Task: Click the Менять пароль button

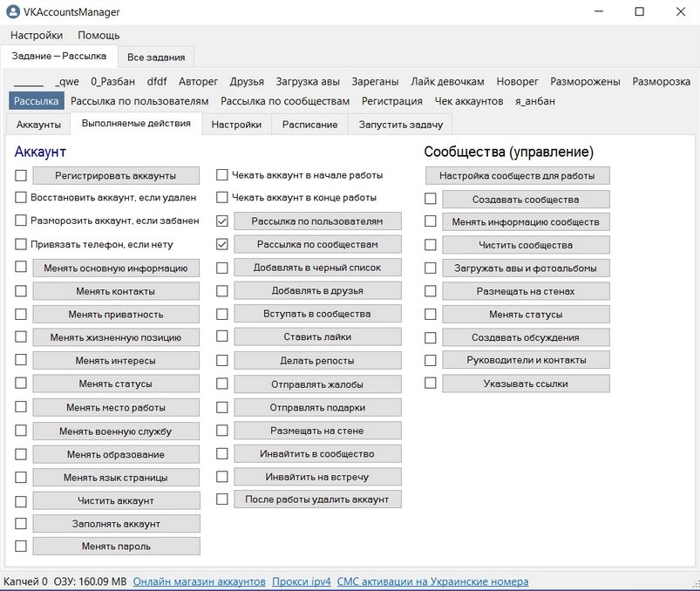Action: (116, 547)
